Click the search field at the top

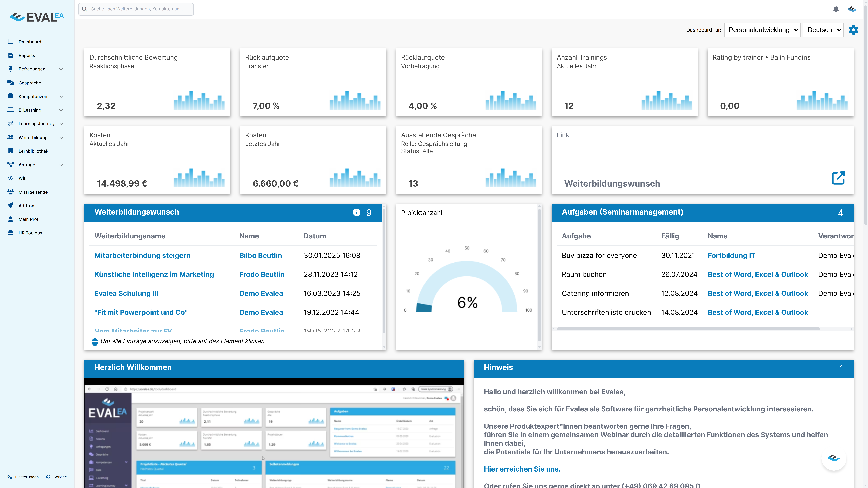tap(135, 9)
